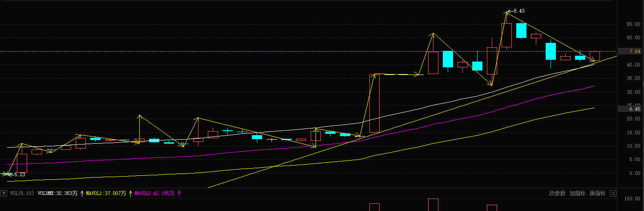This screenshot has height=211, width=644.
Task: Select the last candle on the chart
Action: [x=595, y=56]
